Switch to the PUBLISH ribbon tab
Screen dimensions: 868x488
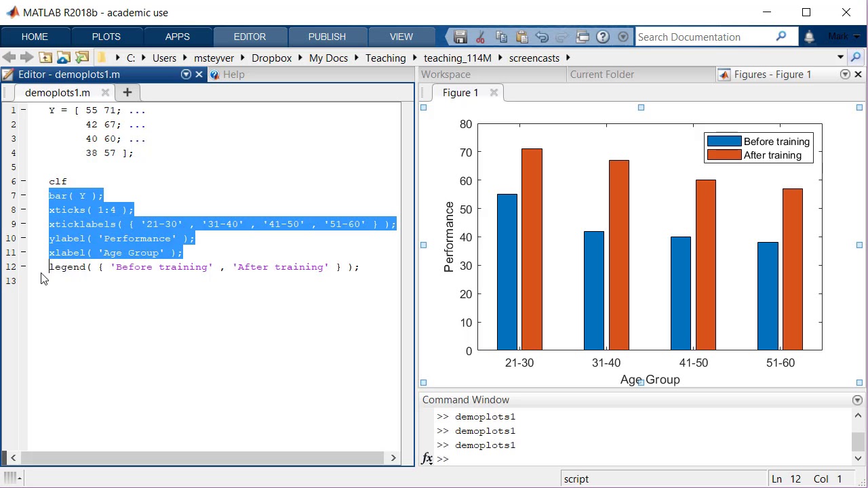click(327, 37)
